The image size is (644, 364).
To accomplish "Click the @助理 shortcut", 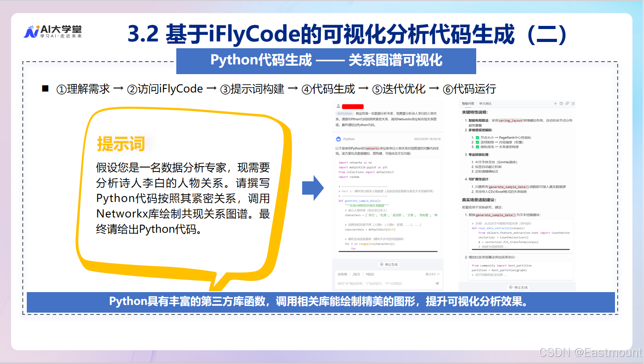I will (x=342, y=274).
